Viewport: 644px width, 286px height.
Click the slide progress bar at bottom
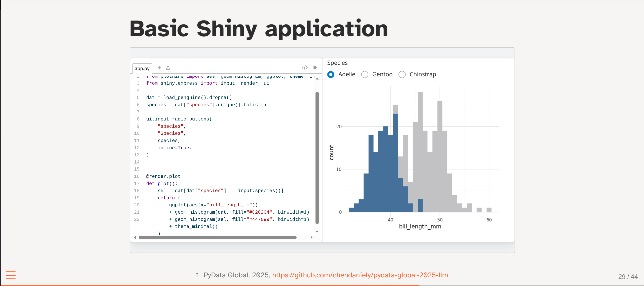[x=322, y=285]
